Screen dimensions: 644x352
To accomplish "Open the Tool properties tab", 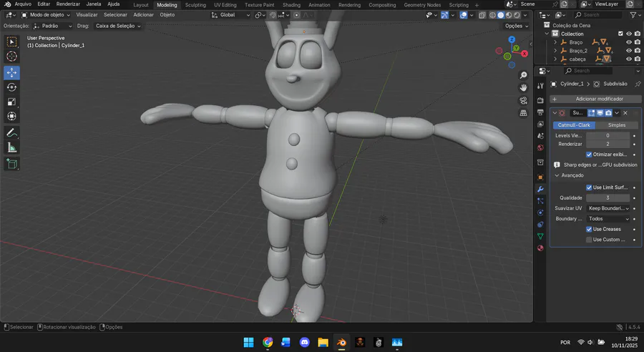I will (540, 85).
